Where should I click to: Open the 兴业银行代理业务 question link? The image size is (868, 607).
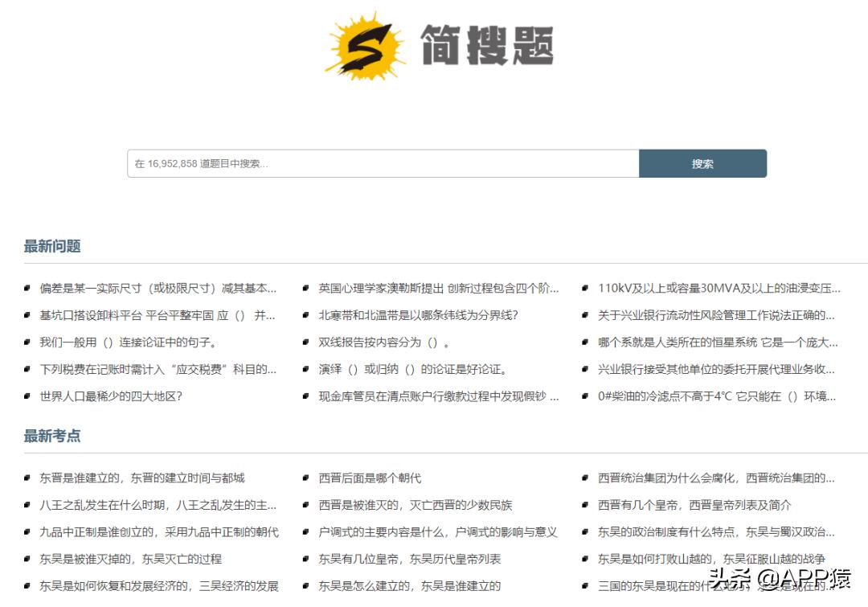coord(715,370)
